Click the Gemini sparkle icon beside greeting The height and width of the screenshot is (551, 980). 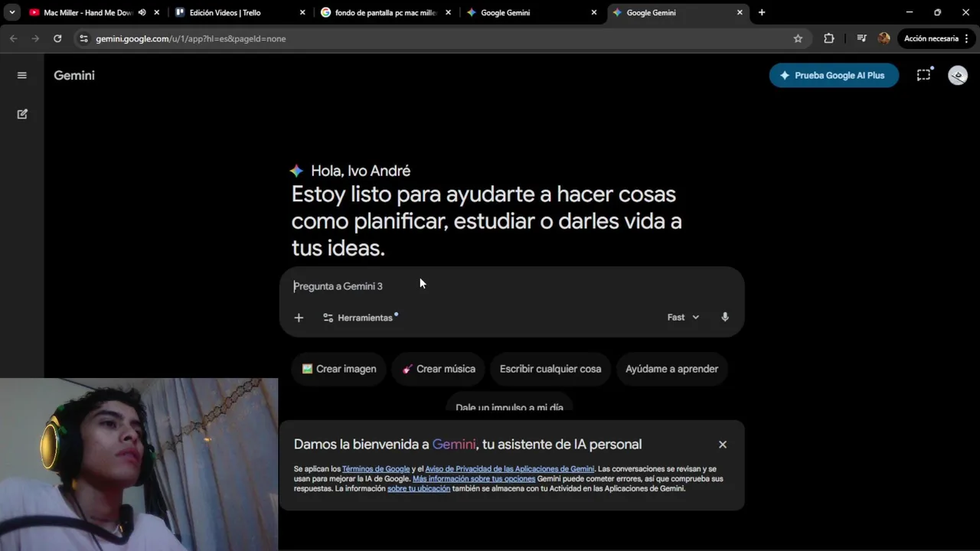[x=296, y=171]
